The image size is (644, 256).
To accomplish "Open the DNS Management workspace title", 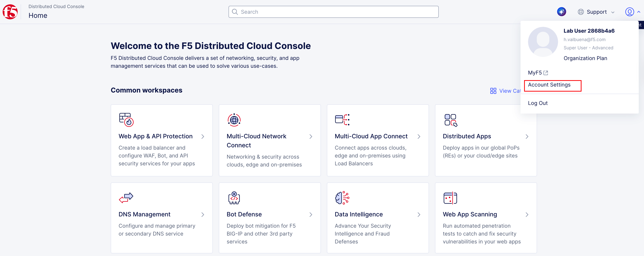I will coord(144,214).
